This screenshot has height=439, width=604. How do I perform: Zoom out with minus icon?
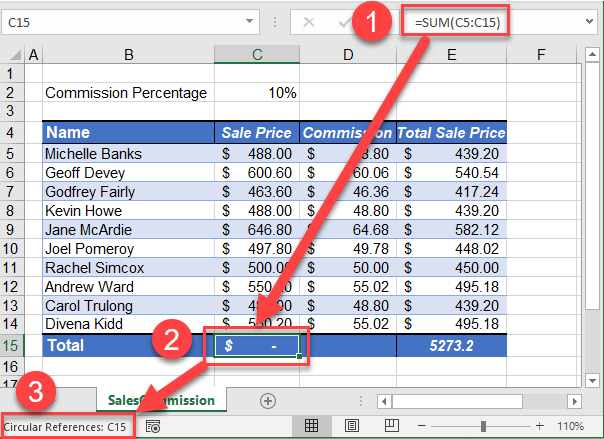[422, 426]
